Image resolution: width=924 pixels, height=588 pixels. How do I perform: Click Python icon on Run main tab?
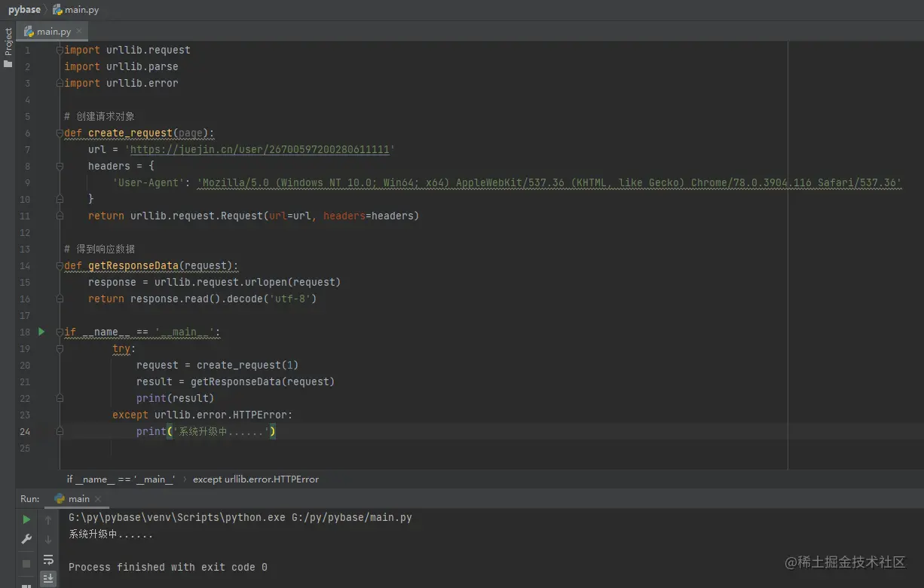(60, 498)
